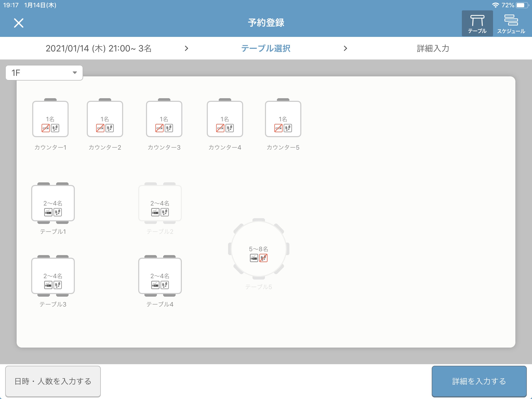Select the round テーブル5
532x399 pixels.
pyautogui.click(x=259, y=249)
